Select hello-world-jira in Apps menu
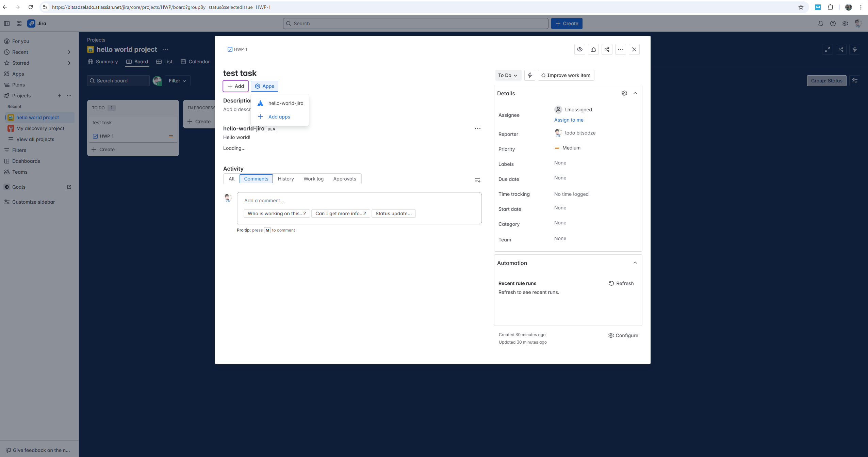Image resolution: width=868 pixels, height=457 pixels. (285, 103)
